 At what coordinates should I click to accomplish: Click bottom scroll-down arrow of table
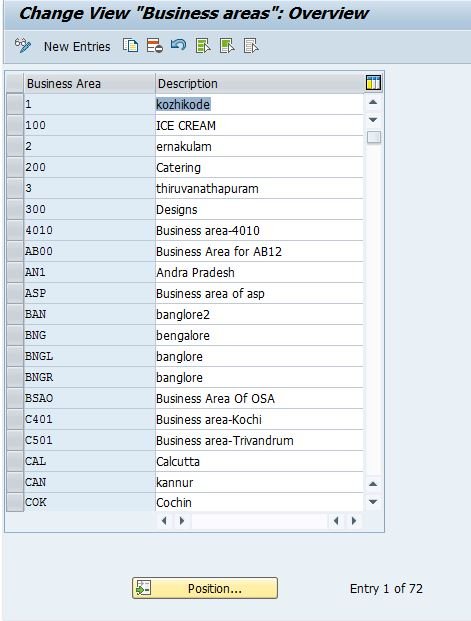[x=373, y=502]
